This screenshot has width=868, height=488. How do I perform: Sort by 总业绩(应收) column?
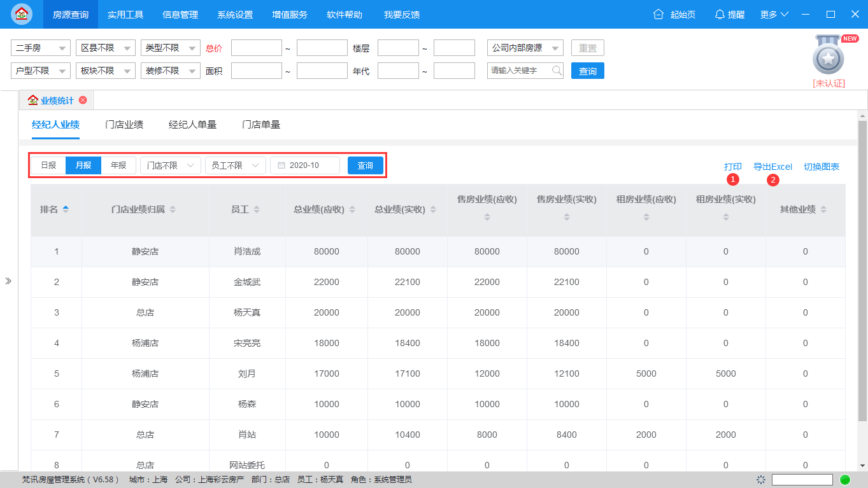(352, 209)
